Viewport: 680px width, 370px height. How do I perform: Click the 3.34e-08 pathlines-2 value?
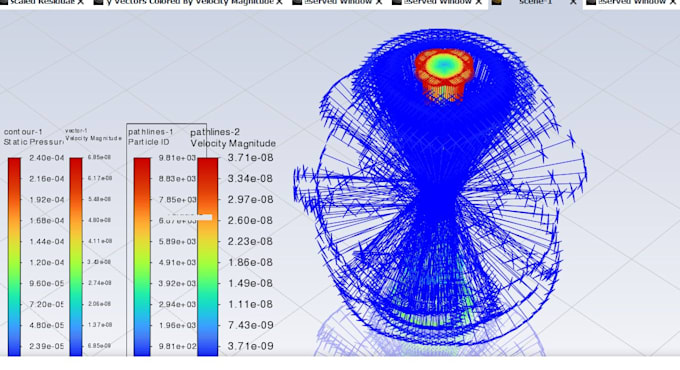pyautogui.click(x=251, y=179)
